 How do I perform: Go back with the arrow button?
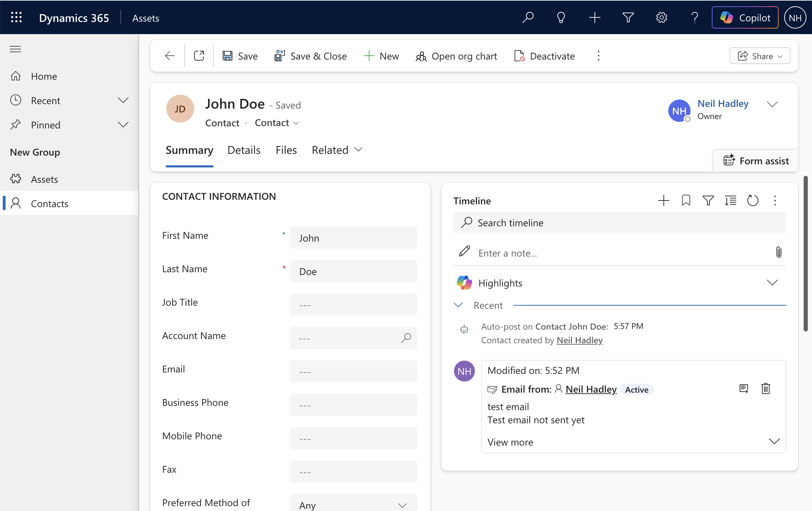(x=169, y=56)
